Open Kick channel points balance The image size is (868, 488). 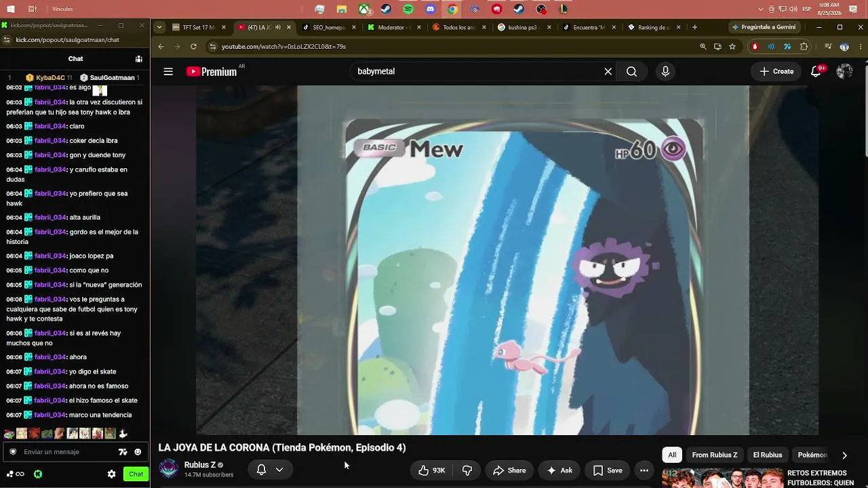click(x=16, y=474)
